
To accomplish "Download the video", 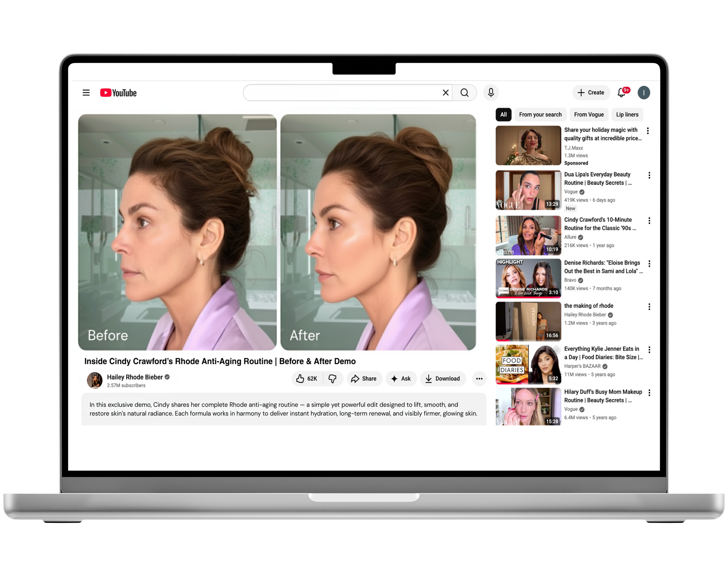I will point(443,378).
